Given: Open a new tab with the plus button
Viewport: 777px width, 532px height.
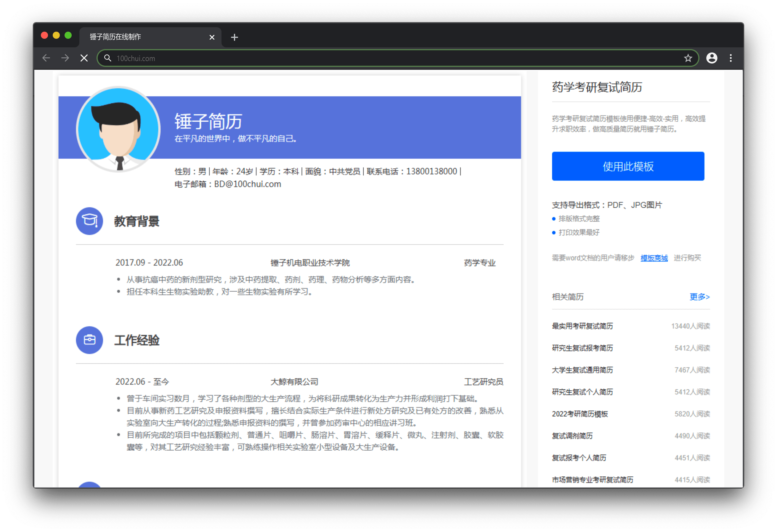Looking at the screenshot, I should click(x=234, y=37).
